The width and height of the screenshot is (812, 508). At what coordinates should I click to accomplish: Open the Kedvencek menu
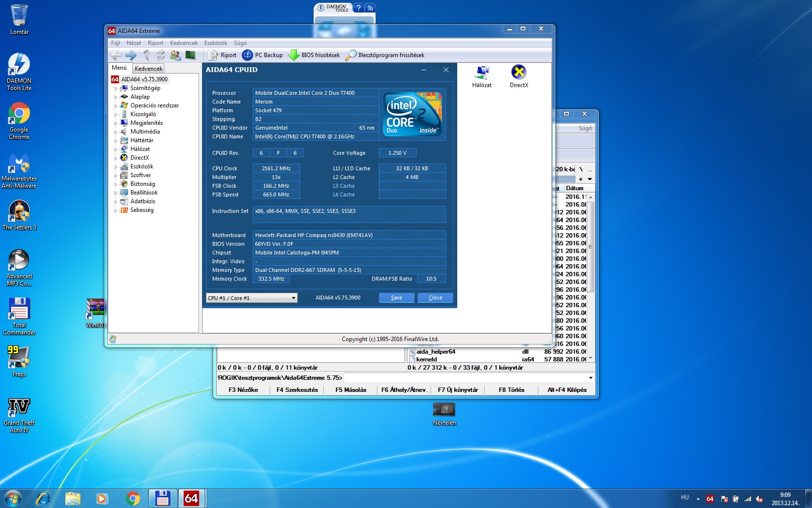(x=184, y=43)
